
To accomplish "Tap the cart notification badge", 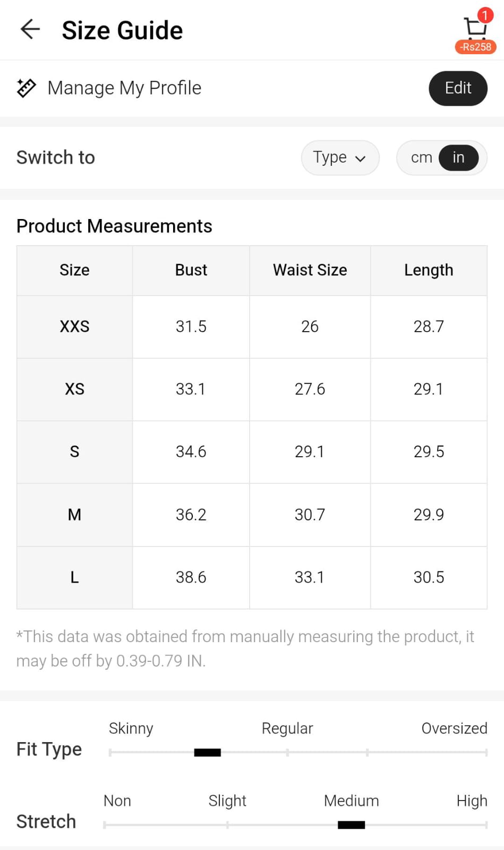I will pyautogui.click(x=484, y=15).
